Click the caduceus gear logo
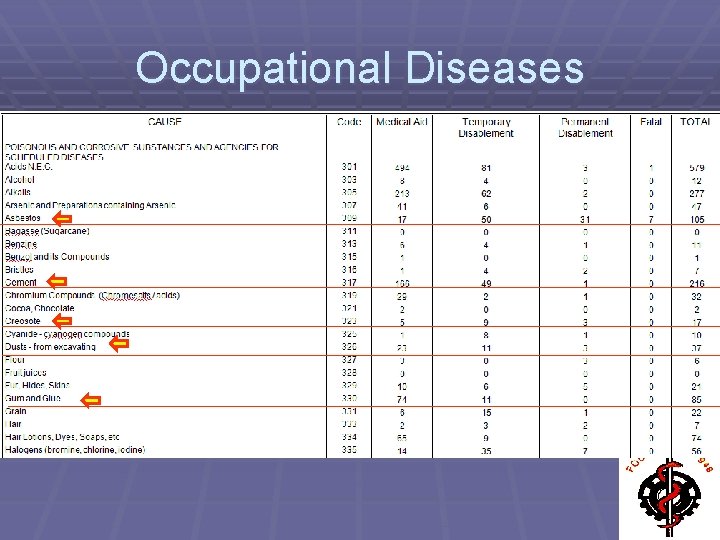Image resolution: width=720 pixels, height=540 pixels. pyautogui.click(x=669, y=499)
